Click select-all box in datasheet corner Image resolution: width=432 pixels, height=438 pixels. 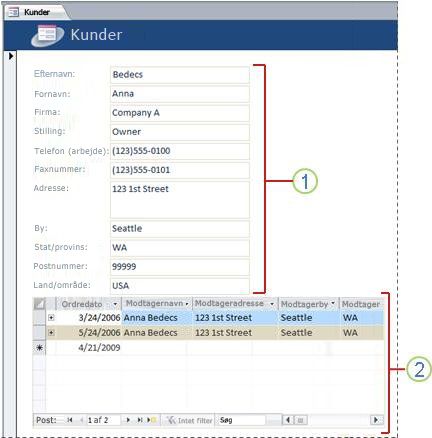(39, 304)
